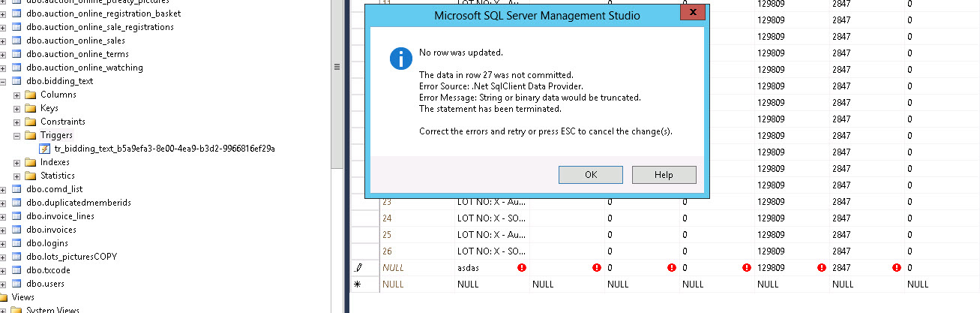Click the splitter grip on the Object Explorer pane edge

tap(337, 66)
